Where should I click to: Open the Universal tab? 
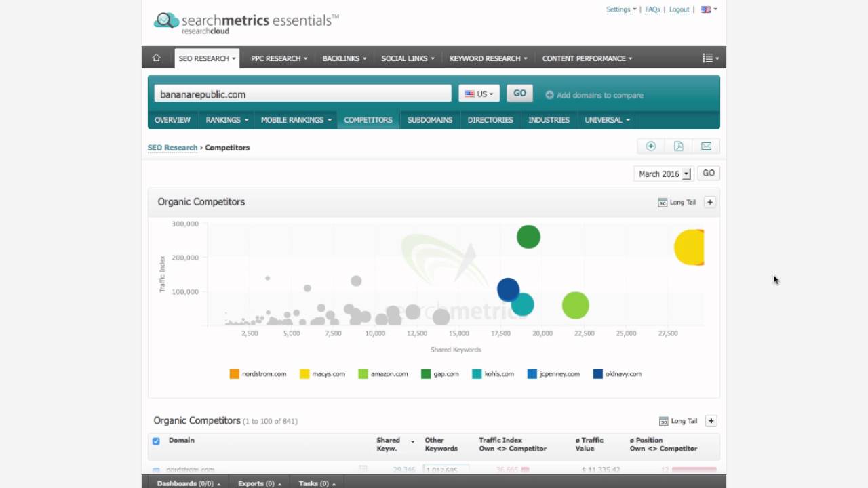coord(607,120)
